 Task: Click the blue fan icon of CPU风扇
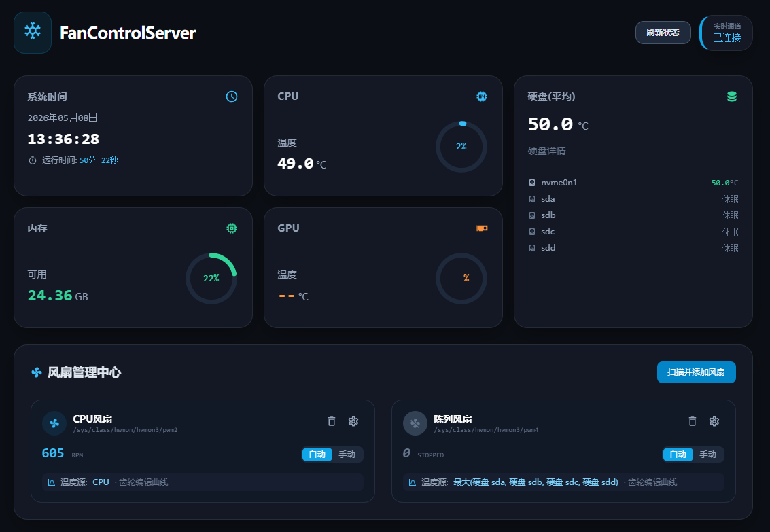click(x=54, y=423)
